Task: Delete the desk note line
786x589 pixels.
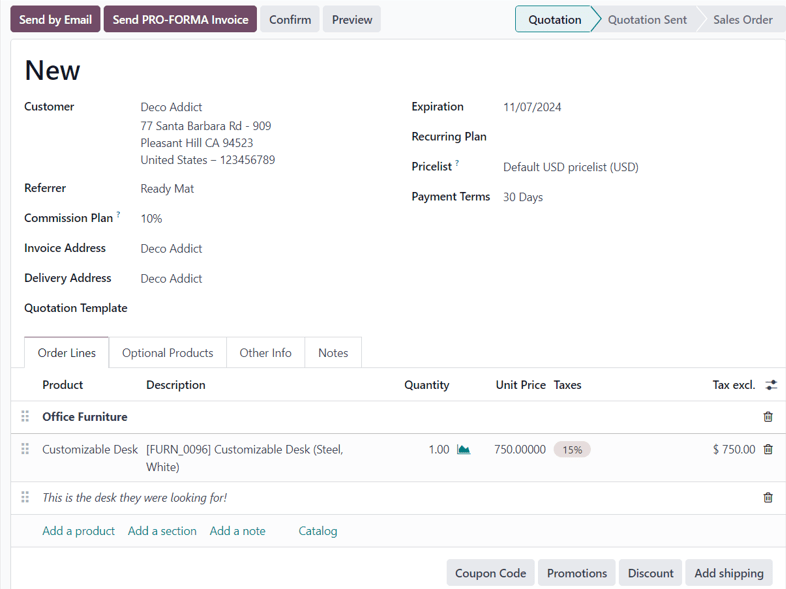Action: 768,498
